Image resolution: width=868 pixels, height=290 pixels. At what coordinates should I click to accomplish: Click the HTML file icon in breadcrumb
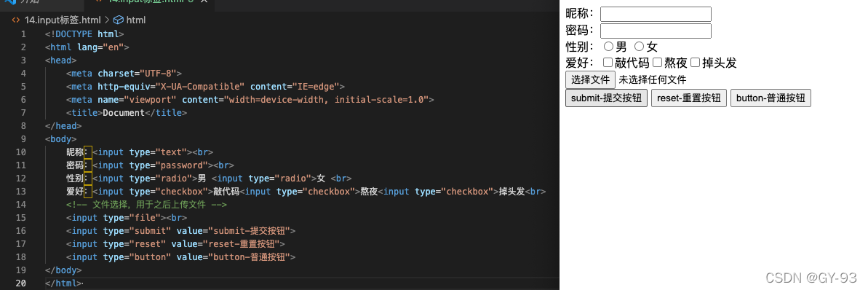[15, 20]
